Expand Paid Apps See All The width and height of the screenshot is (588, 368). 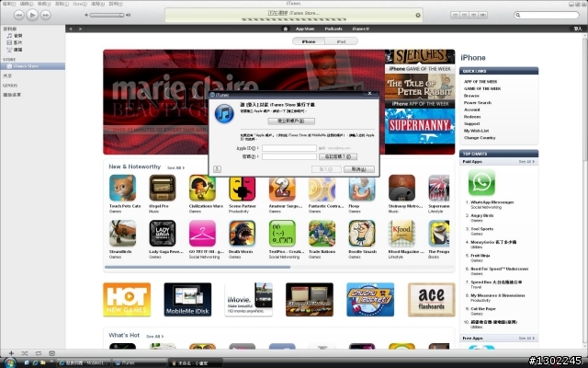526,162
